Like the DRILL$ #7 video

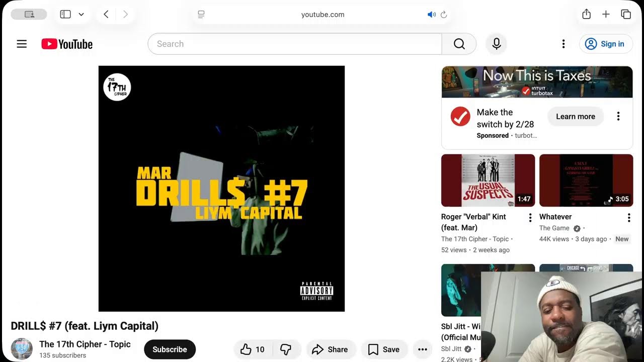(253, 349)
